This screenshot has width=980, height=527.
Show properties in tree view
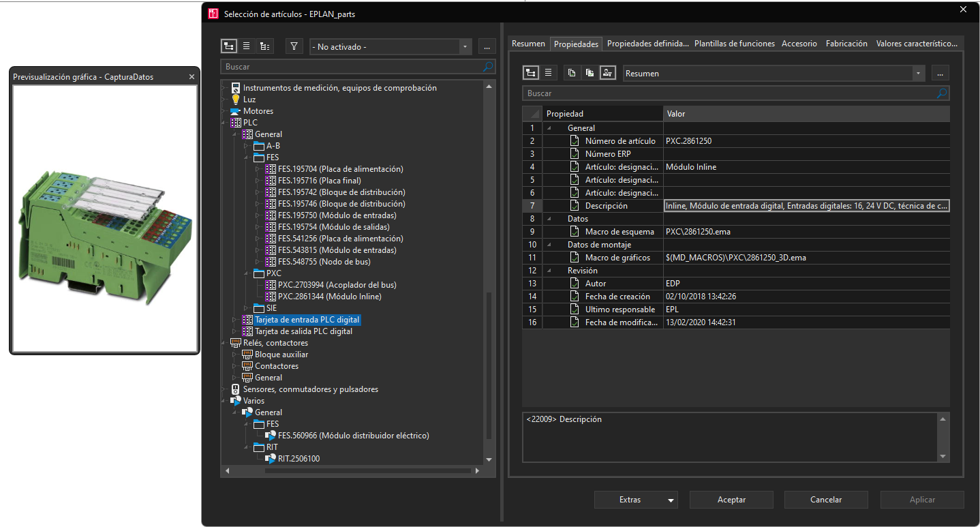click(531, 73)
